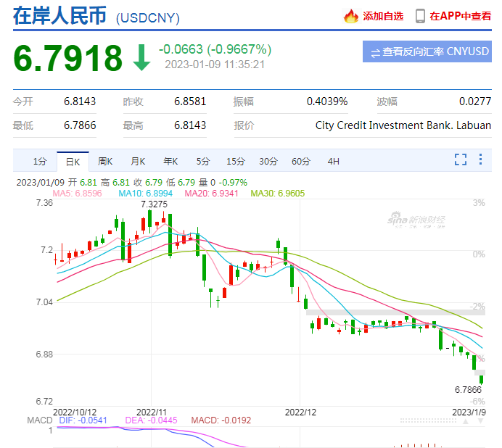This screenshot has height=448, width=502.
Task: Click the MA20: 6.9341 legend label
Action: pyautogui.click(x=211, y=194)
